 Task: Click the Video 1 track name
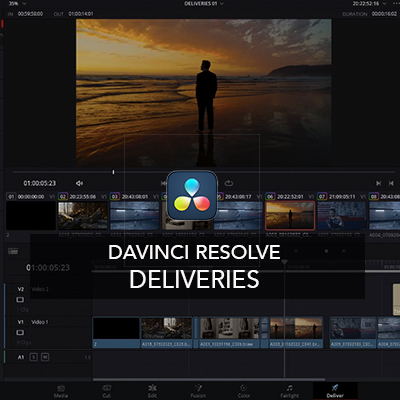pyautogui.click(x=40, y=322)
